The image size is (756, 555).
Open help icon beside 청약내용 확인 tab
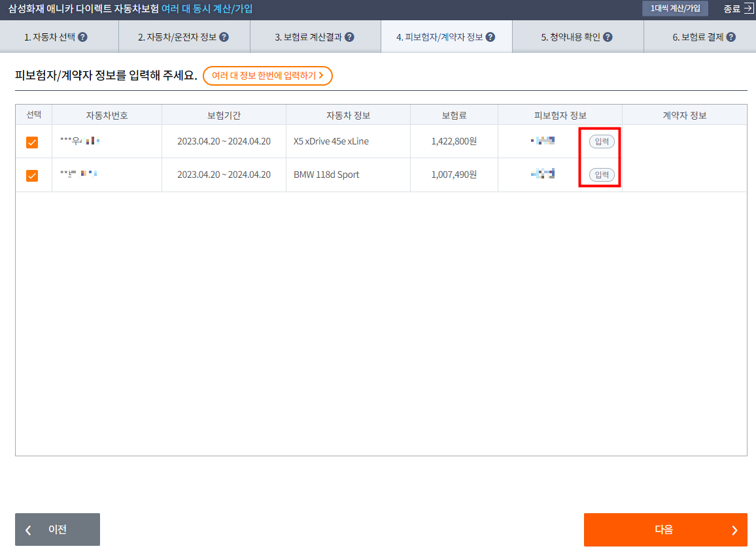click(608, 37)
